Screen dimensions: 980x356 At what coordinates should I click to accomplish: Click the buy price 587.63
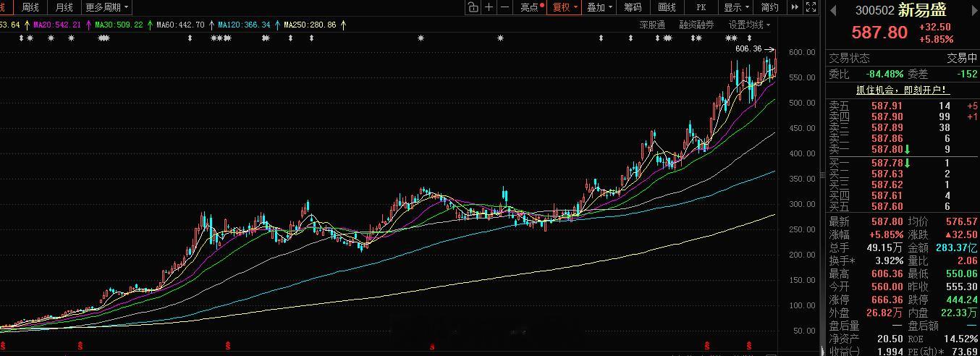pyautogui.click(x=887, y=174)
